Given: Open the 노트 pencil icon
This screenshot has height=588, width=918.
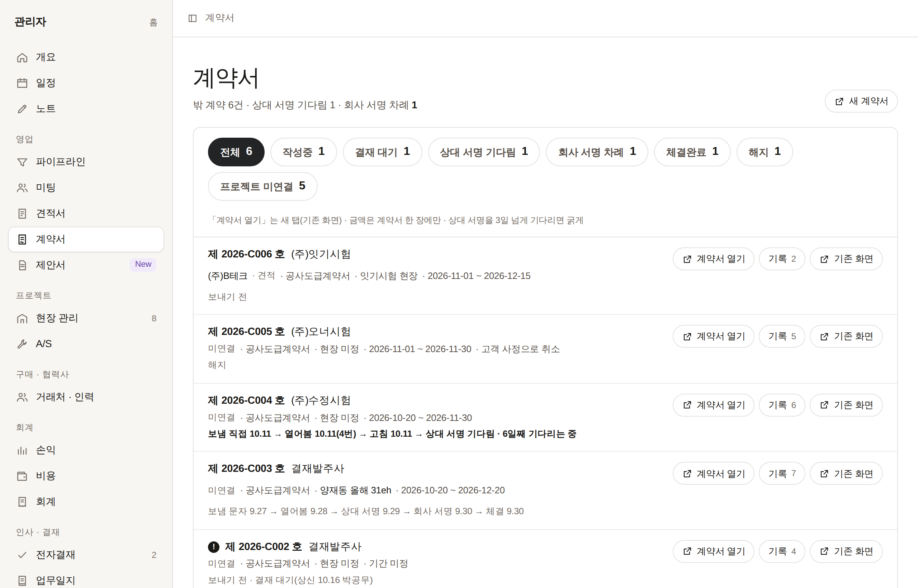Looking at the screenshot, I should tap(22, 109).
